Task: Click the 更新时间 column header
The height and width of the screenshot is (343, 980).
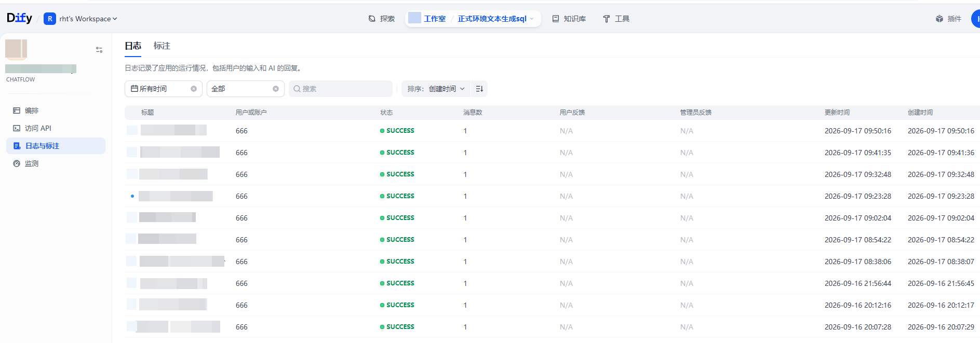Action: (837, 112)
